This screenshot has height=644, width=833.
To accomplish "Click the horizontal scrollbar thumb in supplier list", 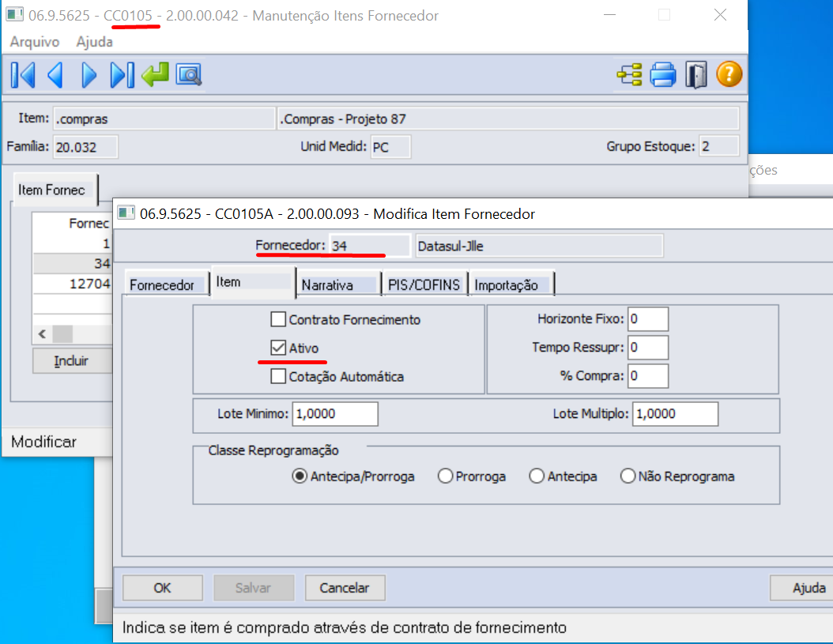I will [62, 334].
